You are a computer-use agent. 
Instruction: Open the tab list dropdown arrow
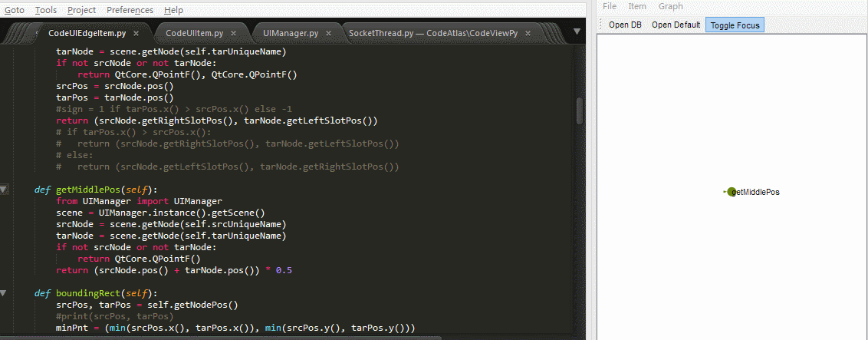(577, 31)
